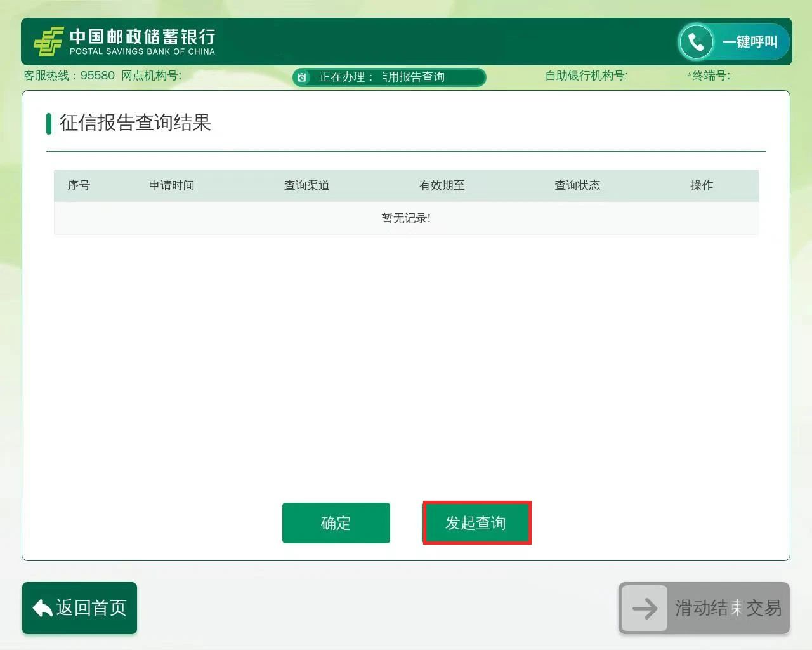Screen dimensions: 812x650
Task: Click the icon in the 正在办理 status pill
Action: 303,77
